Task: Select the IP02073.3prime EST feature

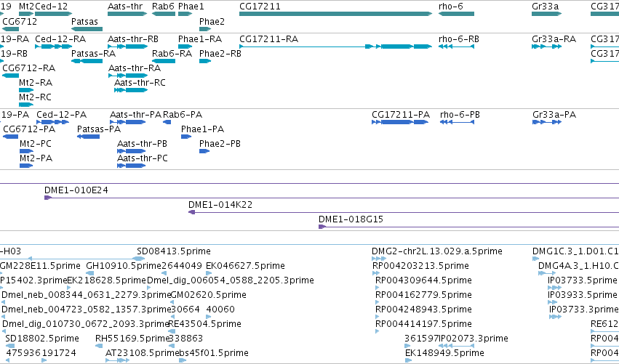Action: pyautogui.click(x=456, y=346)
